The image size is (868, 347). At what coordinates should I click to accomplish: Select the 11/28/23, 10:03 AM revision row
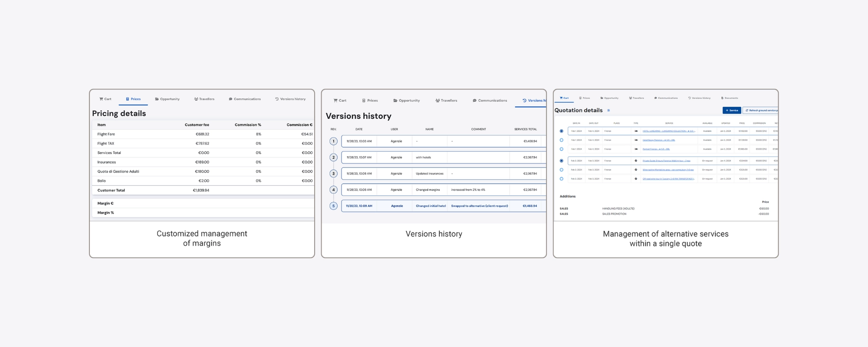pos(444,141)
